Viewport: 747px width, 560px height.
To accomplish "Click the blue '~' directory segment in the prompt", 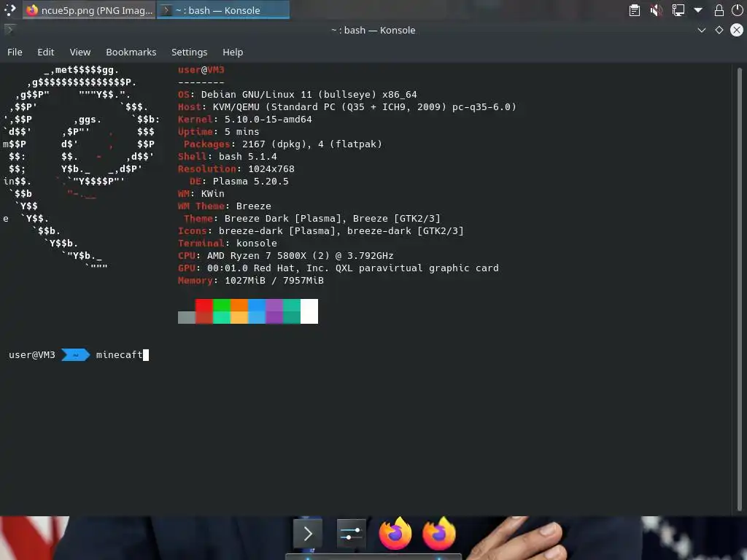I will point(75,355).
